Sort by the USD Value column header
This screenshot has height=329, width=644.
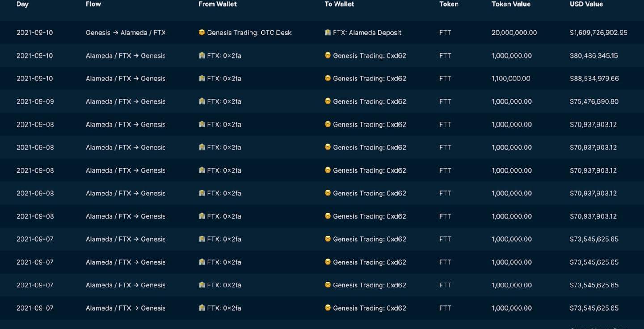point(586,4)
